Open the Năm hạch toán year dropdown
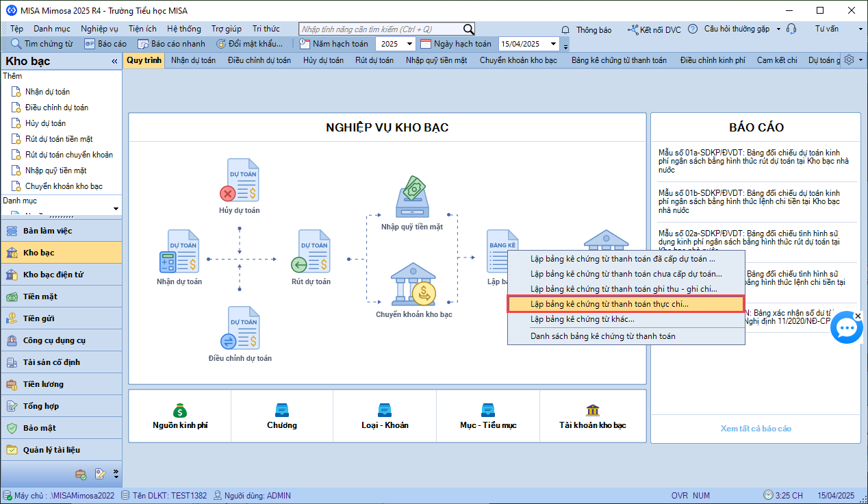This screenshot has width=868, height=504. coord(409,44)
